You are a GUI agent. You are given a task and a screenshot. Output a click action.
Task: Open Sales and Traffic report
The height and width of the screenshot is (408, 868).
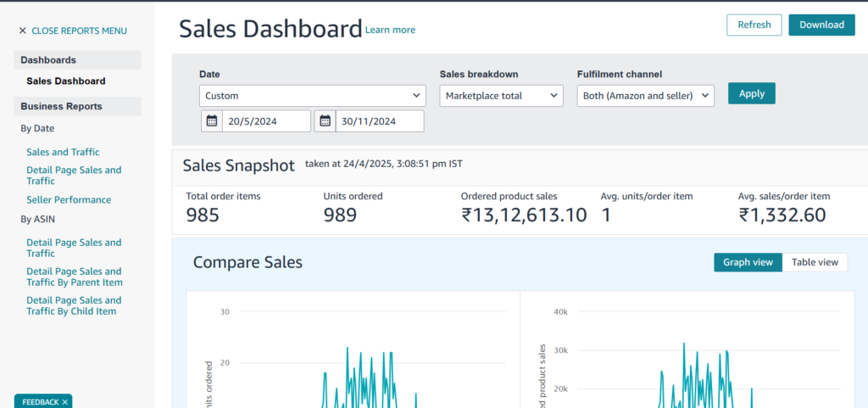pyautogui.click(x=63, y=152)
